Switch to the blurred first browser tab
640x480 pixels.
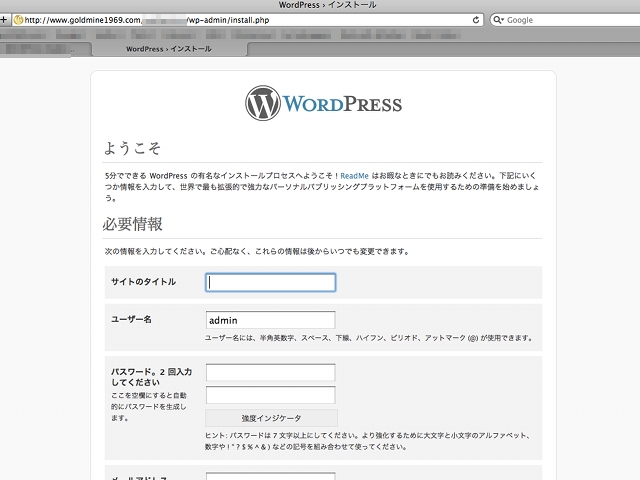(x=45, y=49)
